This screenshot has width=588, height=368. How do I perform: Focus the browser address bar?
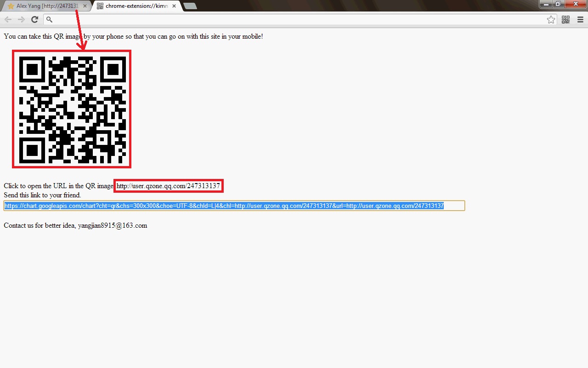click(x=301, y=19)
